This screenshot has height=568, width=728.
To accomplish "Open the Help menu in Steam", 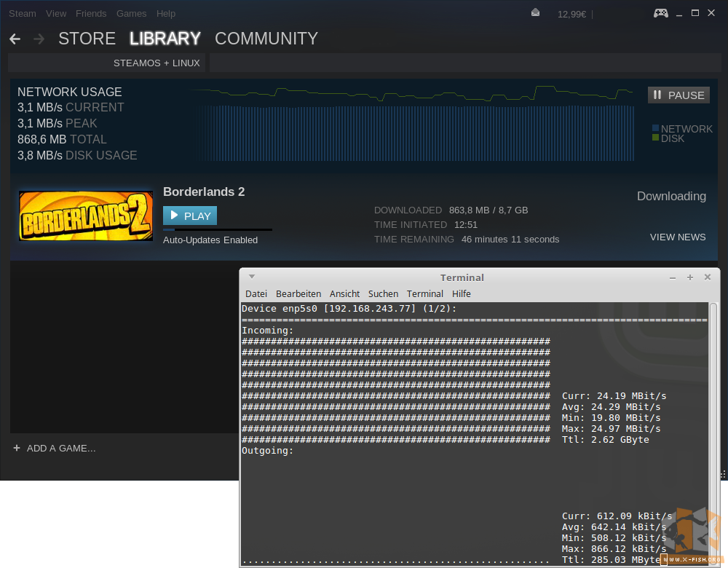I will pos(166,13).
